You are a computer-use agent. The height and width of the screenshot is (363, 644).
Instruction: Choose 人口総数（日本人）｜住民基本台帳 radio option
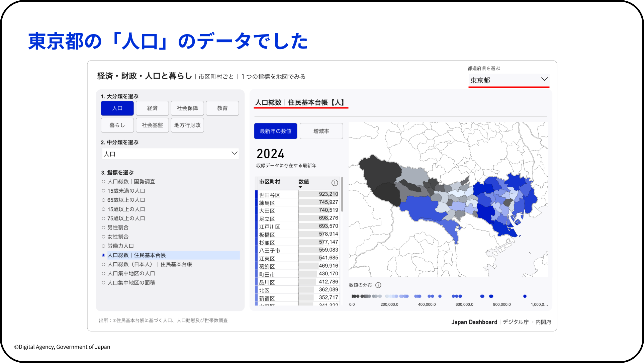(x=103, y=264)
